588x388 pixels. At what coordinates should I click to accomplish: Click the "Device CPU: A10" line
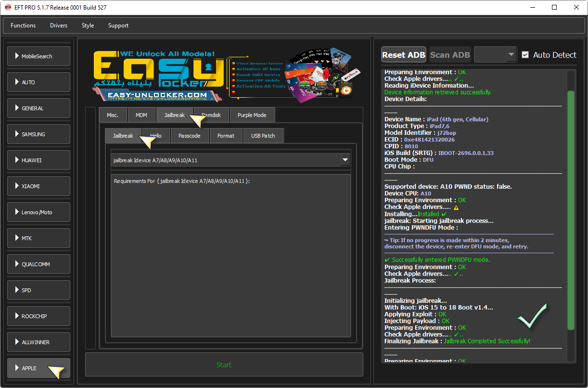coord(408,194)
